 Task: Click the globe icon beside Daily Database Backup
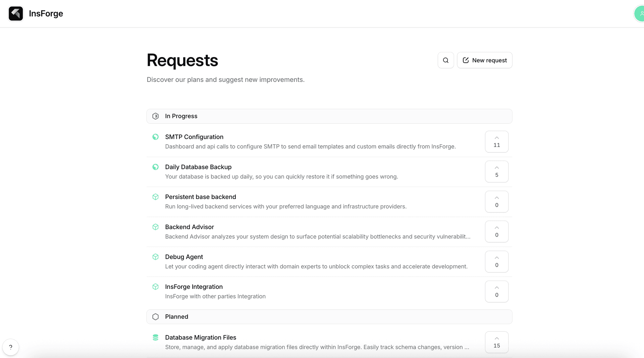[155, 167]
